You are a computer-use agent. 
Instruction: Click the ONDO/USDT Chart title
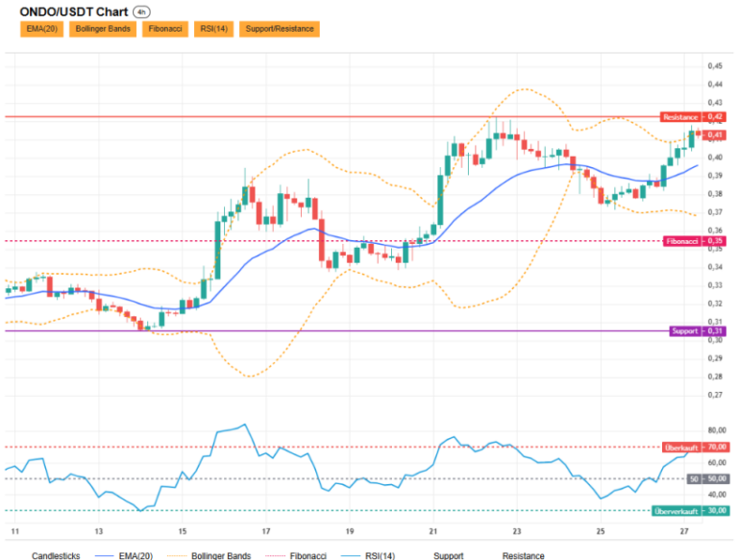click(x=74, y=12)
